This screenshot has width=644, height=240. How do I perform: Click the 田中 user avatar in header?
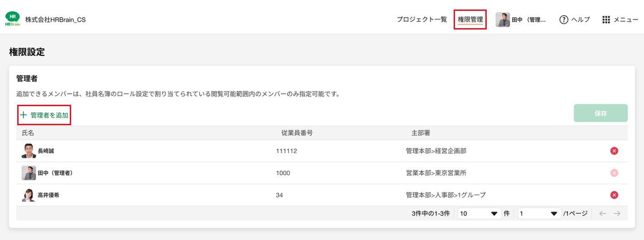point(503,20)
